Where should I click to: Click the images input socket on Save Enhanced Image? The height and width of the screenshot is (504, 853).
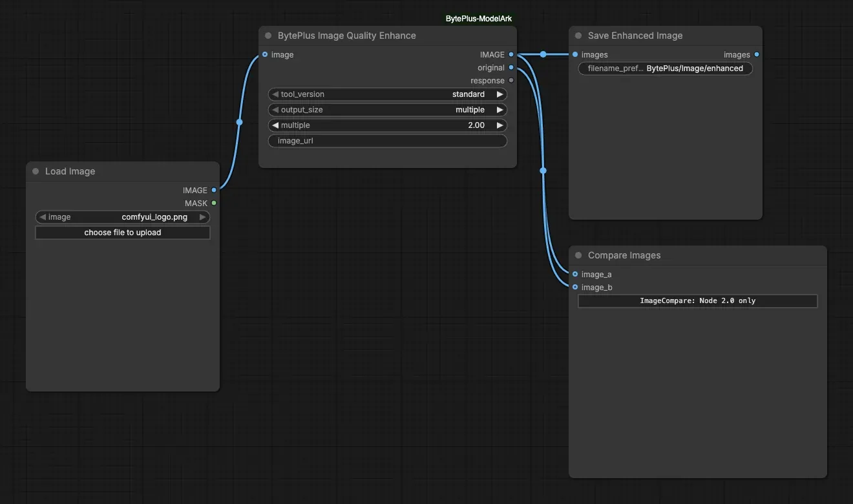click(575, 54)
